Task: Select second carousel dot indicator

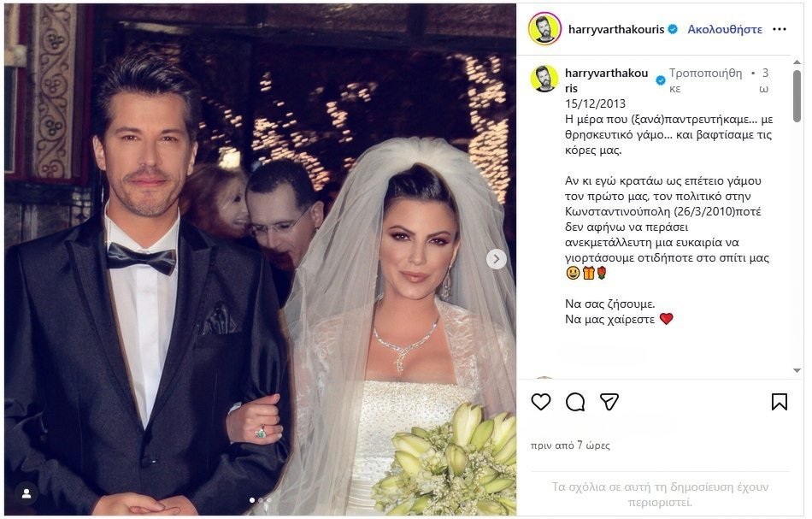Action: 261,500
